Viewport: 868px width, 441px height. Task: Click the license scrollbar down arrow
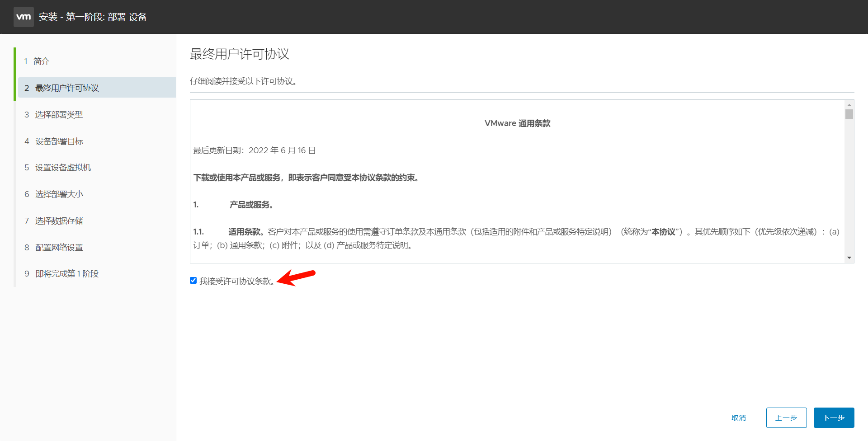click(x=849, y=258)
